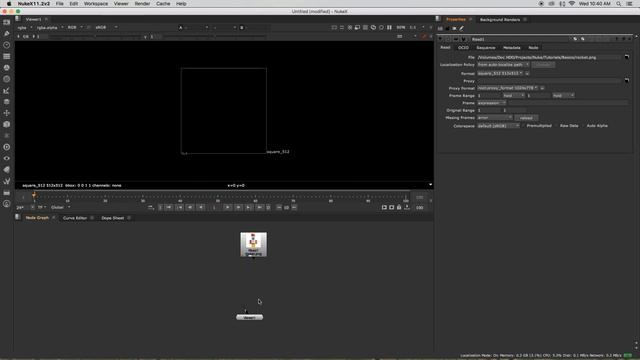Image resolution: width=640 pixels, height=360 pixels.
Task: Toggle the Premultiplied checkbox
Action: 524,126
